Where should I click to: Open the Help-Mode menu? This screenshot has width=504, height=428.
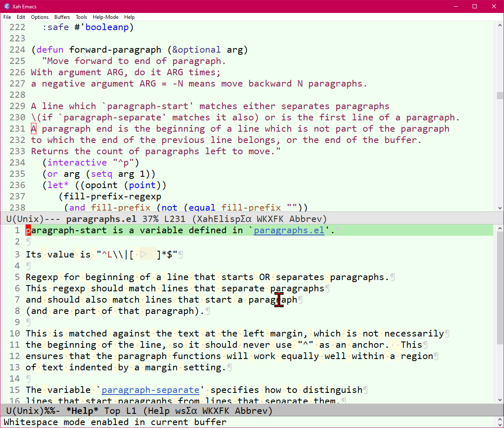pos(105,17)
